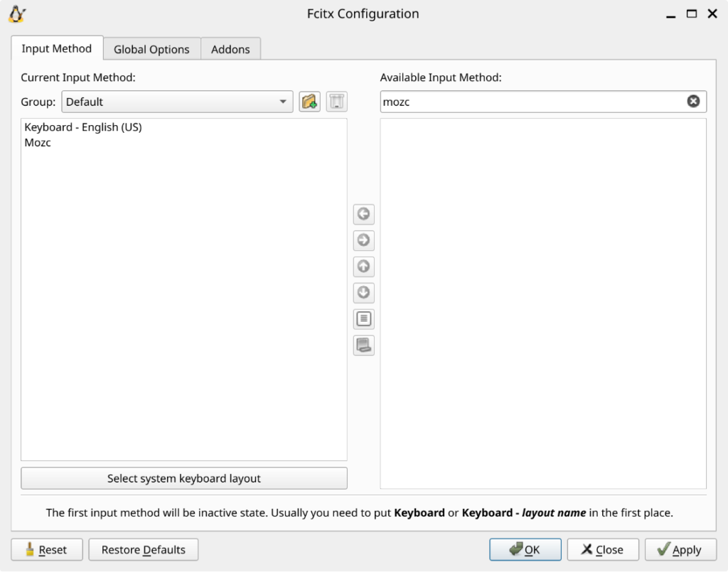Open the input method configure icon
Screen dimensions: 728x572
(363, 319)
